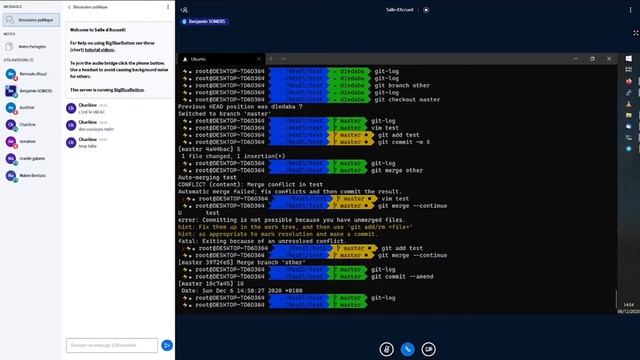The image size is (640, 360).
Task: Open the red browser icon in taskbar
Action: click(x=629, y=81)
